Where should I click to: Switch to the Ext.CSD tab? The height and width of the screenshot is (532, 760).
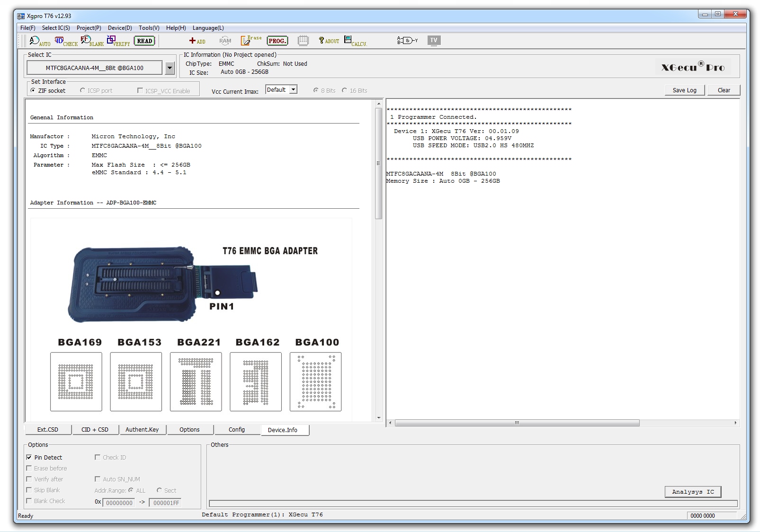click(x=48, y=430)
